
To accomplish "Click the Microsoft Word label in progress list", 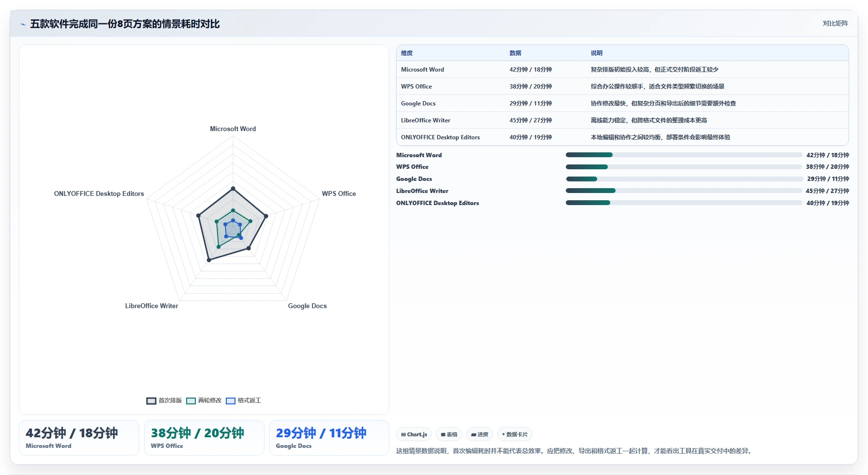I will coord(419,155).
